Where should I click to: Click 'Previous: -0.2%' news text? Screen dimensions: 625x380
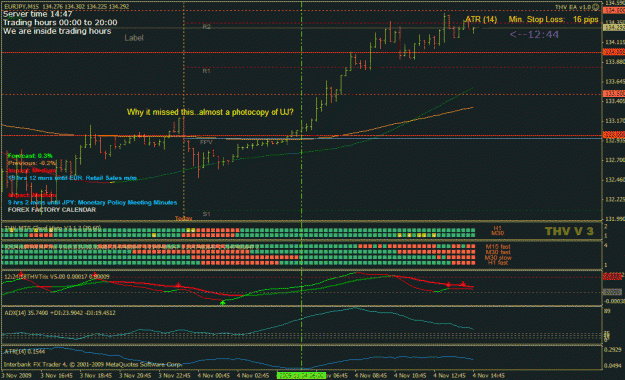coord(32,163)
